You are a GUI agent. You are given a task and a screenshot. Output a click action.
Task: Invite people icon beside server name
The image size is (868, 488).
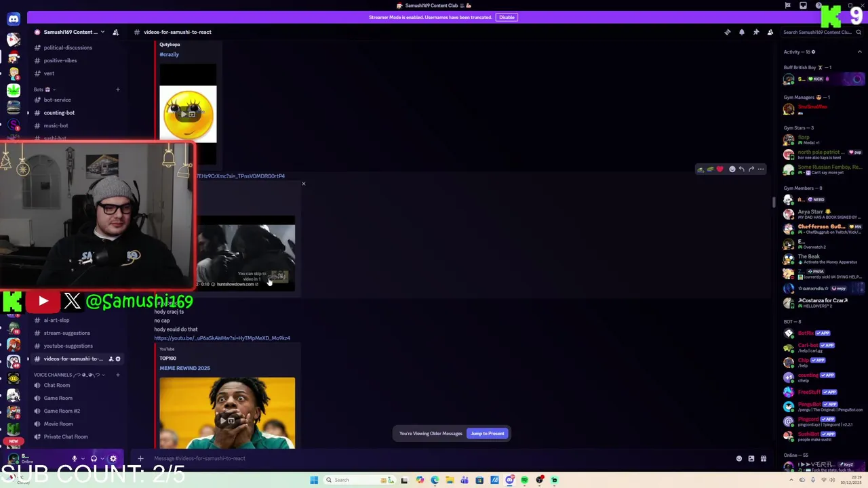pos(115,32)
